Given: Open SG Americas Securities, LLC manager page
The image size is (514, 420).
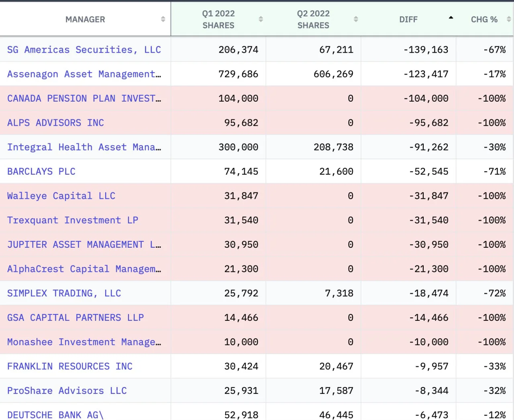Looking at the screenshot, I should [84, 50].
